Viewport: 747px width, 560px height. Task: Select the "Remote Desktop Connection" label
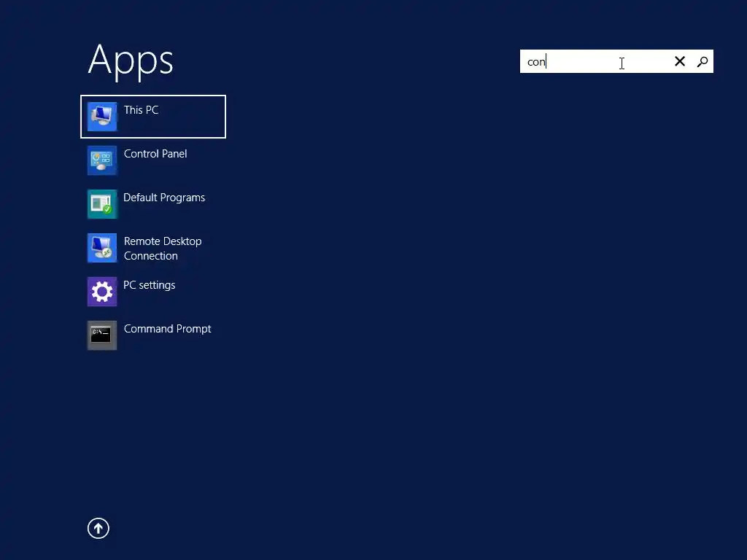pos(163,249)
